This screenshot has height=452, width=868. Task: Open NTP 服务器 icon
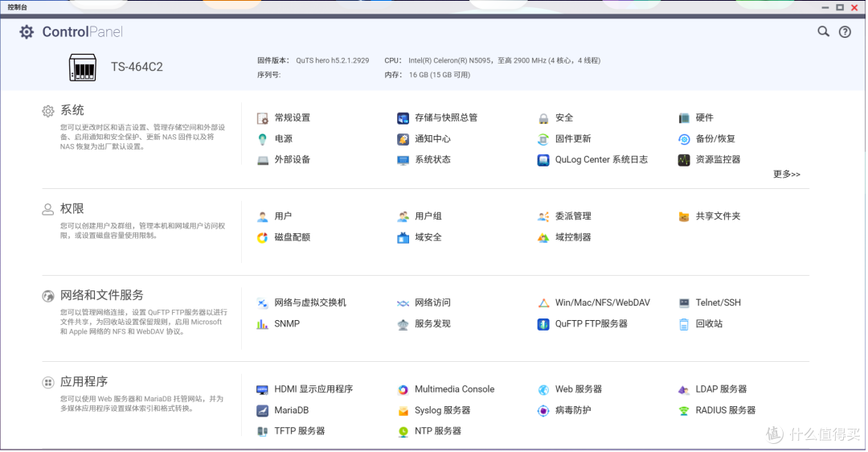(403, 431)
